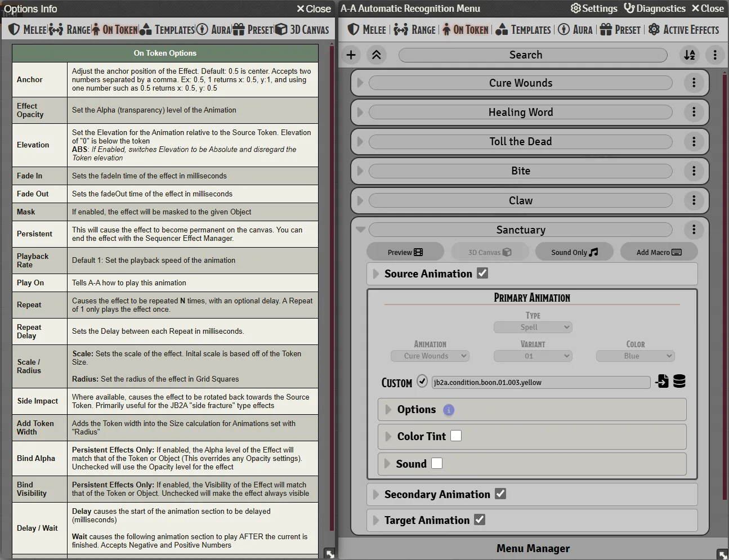The height and width of the screenshot is (560, 729).
Task: Open the Type dropdown showing Spell
Action: [533, 327]
